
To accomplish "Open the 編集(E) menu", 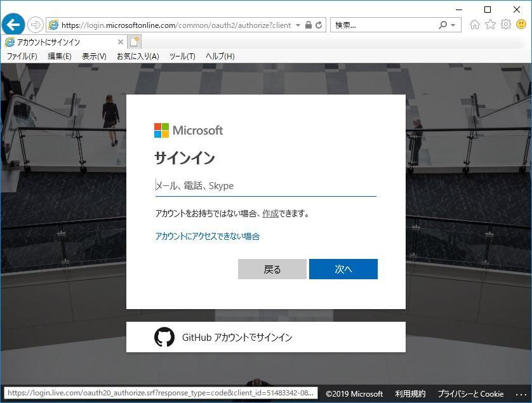I will pyautogui.click(x=60, y=56).
